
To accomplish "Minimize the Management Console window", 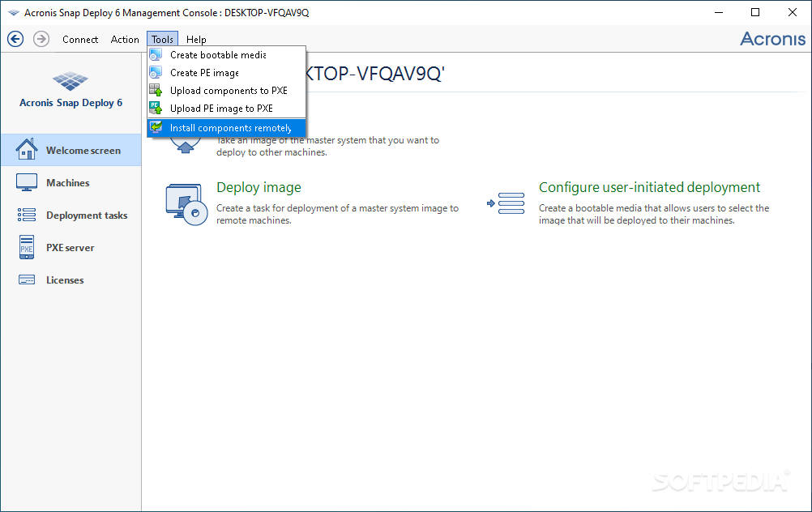I will click(719, 12).
